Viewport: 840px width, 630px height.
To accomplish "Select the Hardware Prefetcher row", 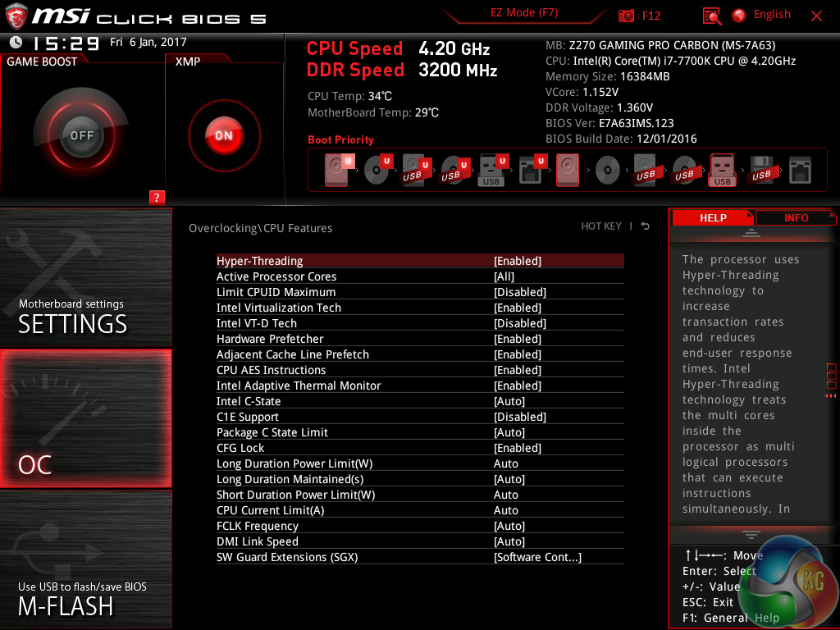I will (420, 339).
